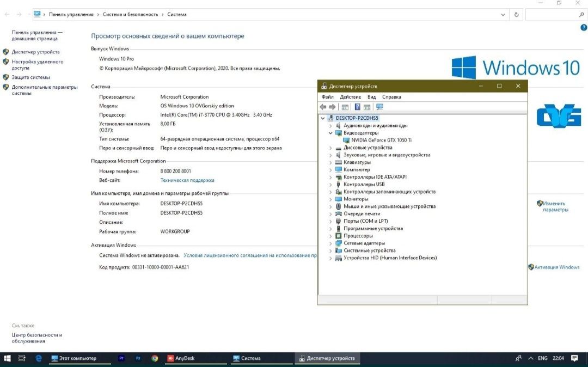
Task: Click Система и безопасность in the breadcrumb
Action: coord(131,14)
